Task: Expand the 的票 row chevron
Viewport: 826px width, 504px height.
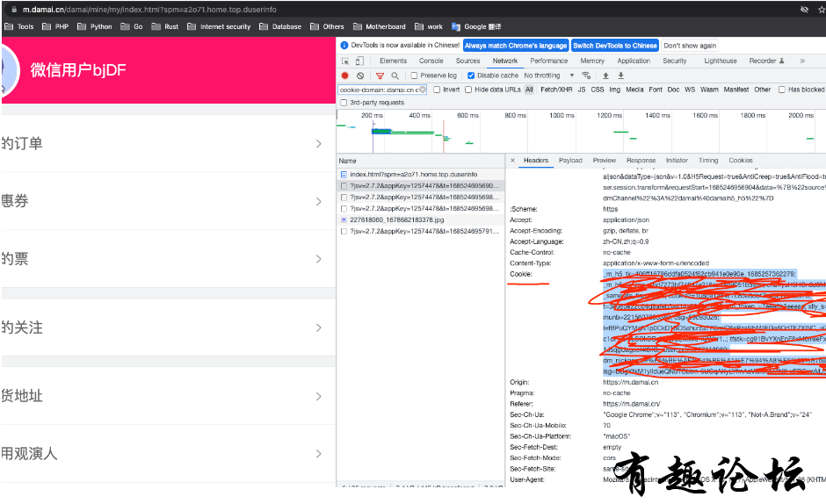Action: point(318,259)
